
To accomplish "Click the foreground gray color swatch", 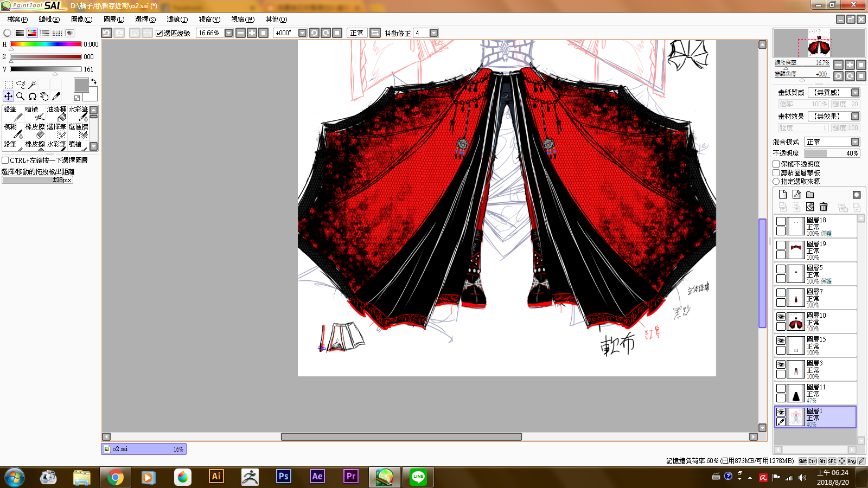I will point(81,85).
